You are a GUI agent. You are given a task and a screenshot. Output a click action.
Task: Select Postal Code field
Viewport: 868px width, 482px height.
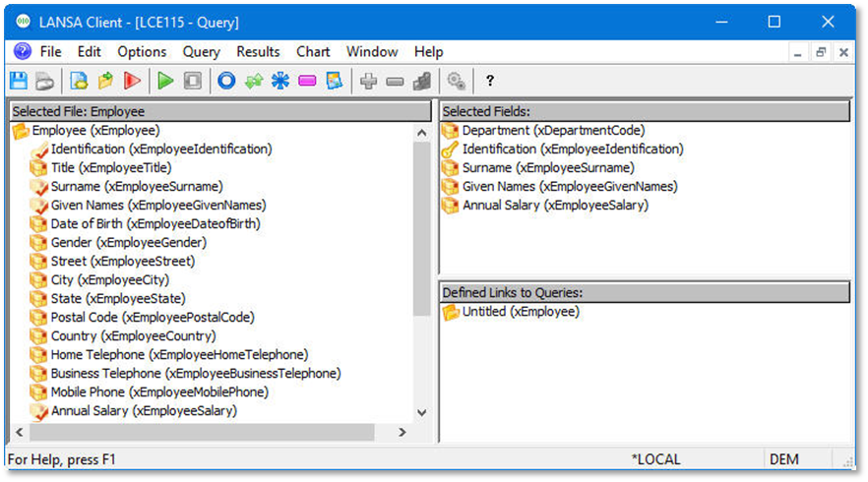(143, 318)
